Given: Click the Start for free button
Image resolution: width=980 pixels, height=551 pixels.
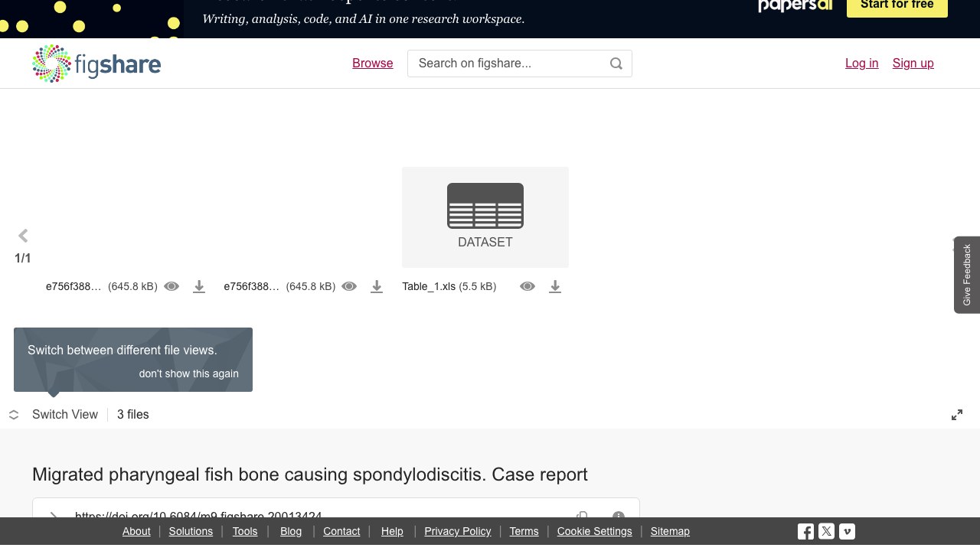Looking at the screenshot, I should coord(897,6).
